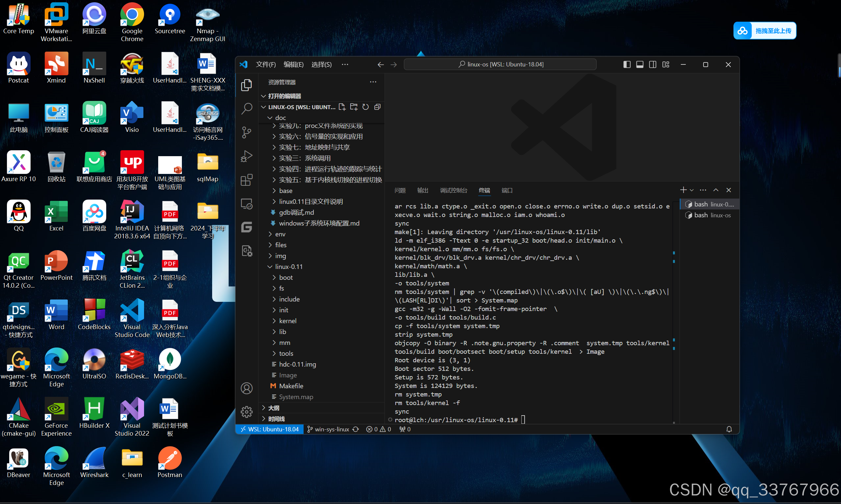The height and width of the screenshot is (504, 841).
Task: Open the Makefile in the file tree
Action: [x=291, y=386]
